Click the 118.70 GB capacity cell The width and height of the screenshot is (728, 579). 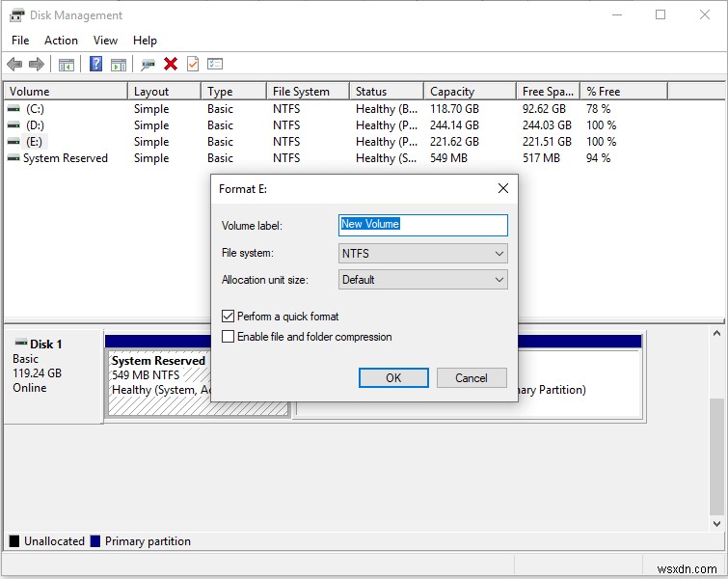(x=454, y=109)
